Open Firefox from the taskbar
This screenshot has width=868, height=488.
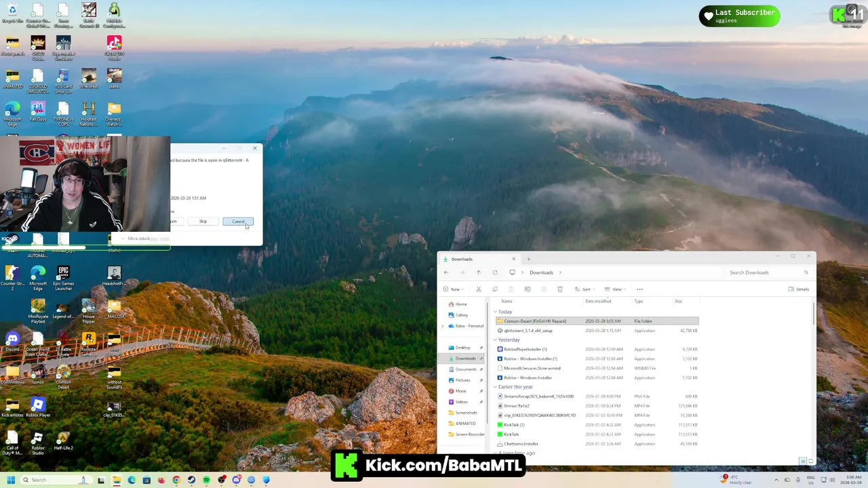pyautogui.click(x=161, y=480)
